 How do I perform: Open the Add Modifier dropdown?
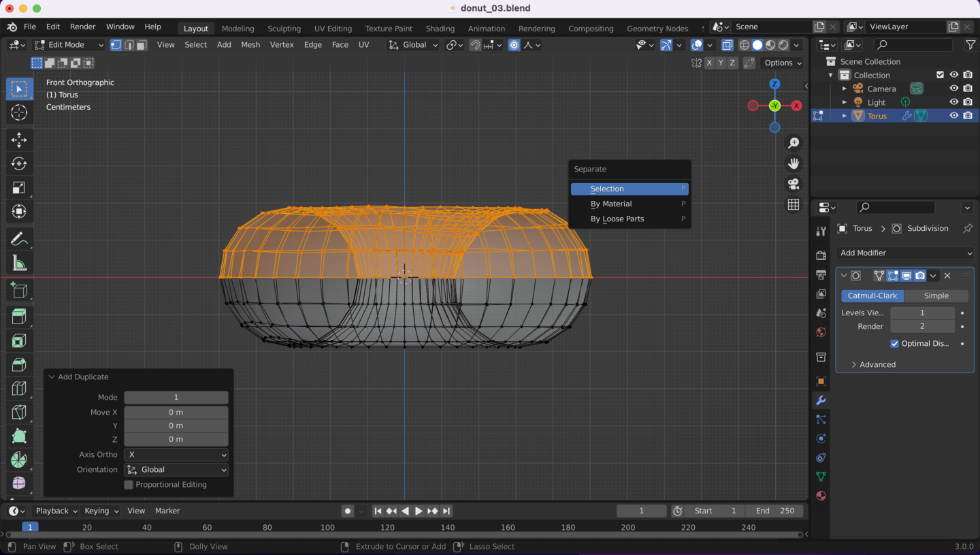pyautogui.click(x=905, y=253)
